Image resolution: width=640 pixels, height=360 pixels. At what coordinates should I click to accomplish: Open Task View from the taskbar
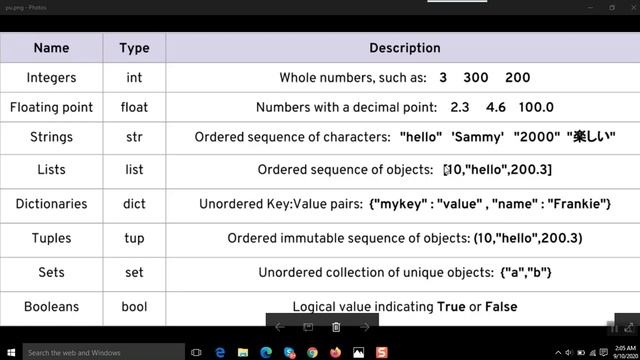[x=196, y=352]
